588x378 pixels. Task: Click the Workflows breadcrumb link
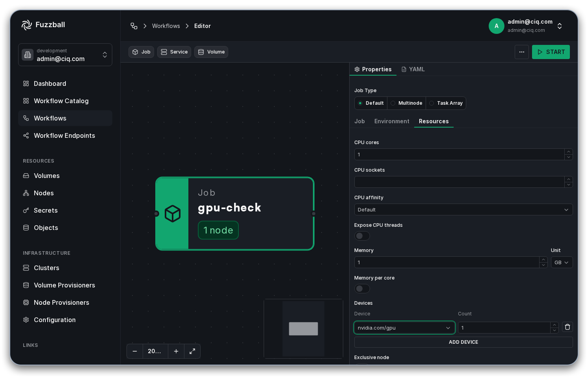[x=166, y=26]
